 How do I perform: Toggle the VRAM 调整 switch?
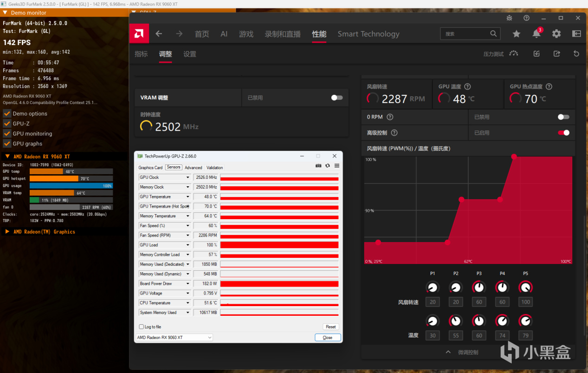pos(337,98)
